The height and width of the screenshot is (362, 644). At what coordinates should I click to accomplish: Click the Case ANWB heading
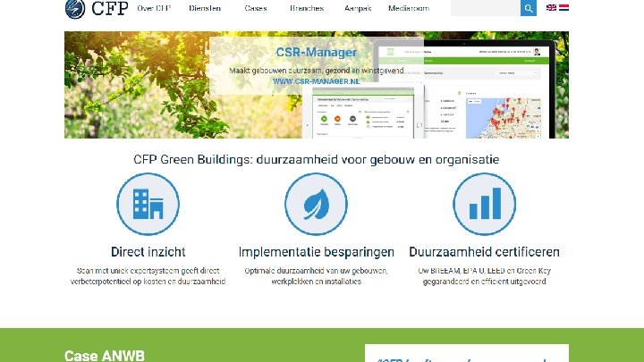pos(105,356)
